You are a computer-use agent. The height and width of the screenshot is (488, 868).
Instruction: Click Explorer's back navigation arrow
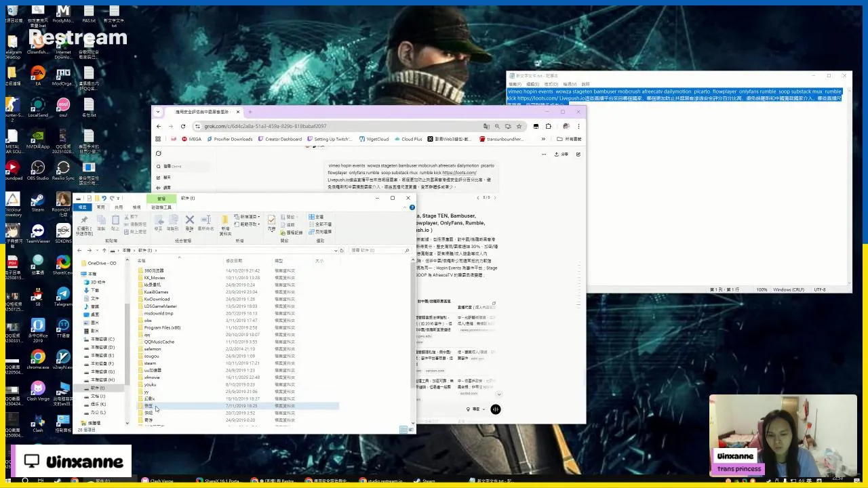79,250
